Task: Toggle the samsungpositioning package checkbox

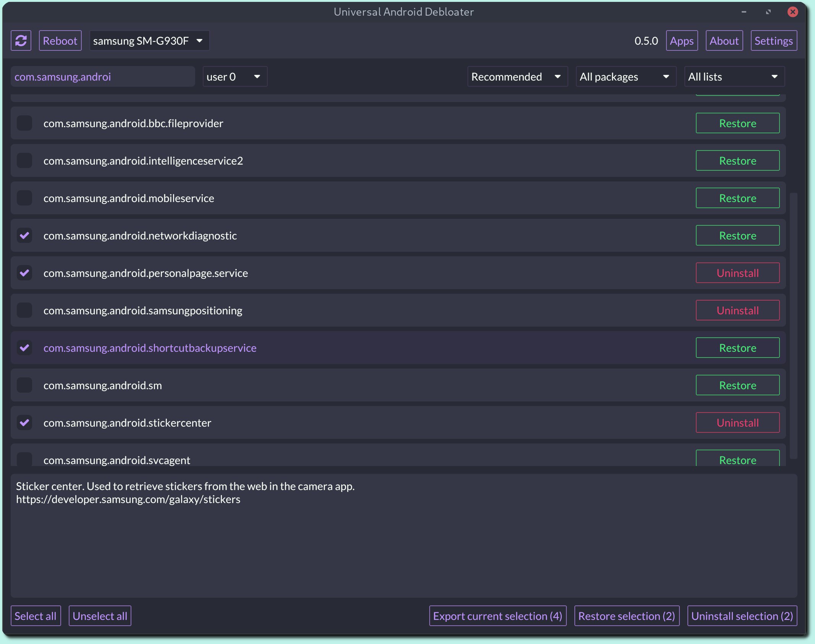Action: [x=24, y=311]
